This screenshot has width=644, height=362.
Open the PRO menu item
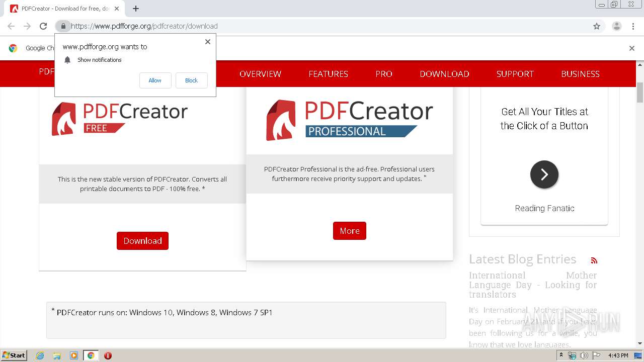pos(384,74)
